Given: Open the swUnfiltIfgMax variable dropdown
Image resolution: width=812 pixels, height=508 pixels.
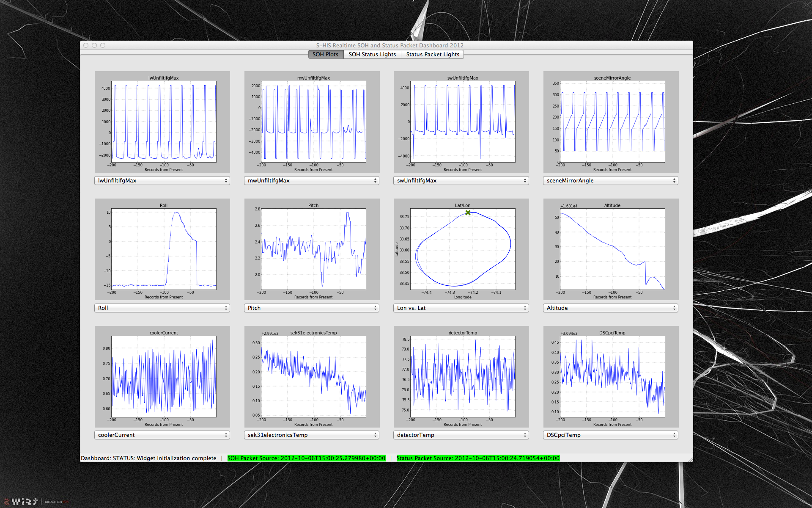Looking at the screenshot, I should click(461, 180).
